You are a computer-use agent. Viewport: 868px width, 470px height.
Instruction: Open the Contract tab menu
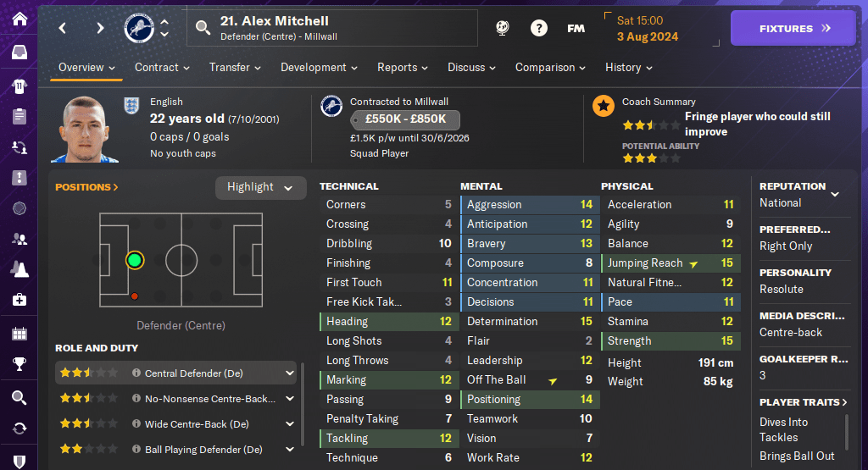(161, 67)
